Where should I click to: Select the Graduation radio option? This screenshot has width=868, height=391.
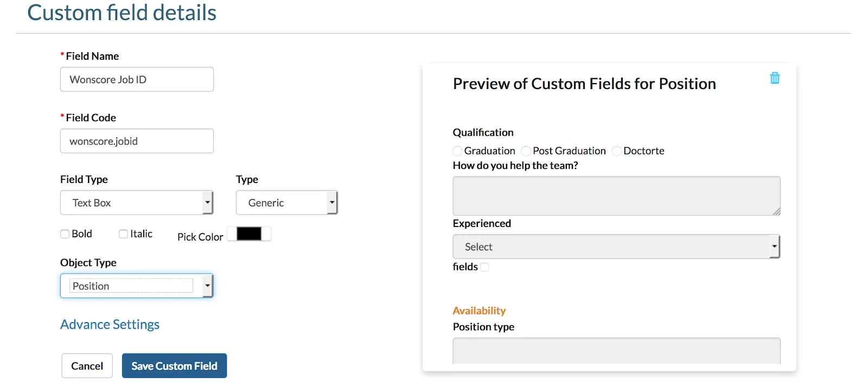click(x=458, y=151)
